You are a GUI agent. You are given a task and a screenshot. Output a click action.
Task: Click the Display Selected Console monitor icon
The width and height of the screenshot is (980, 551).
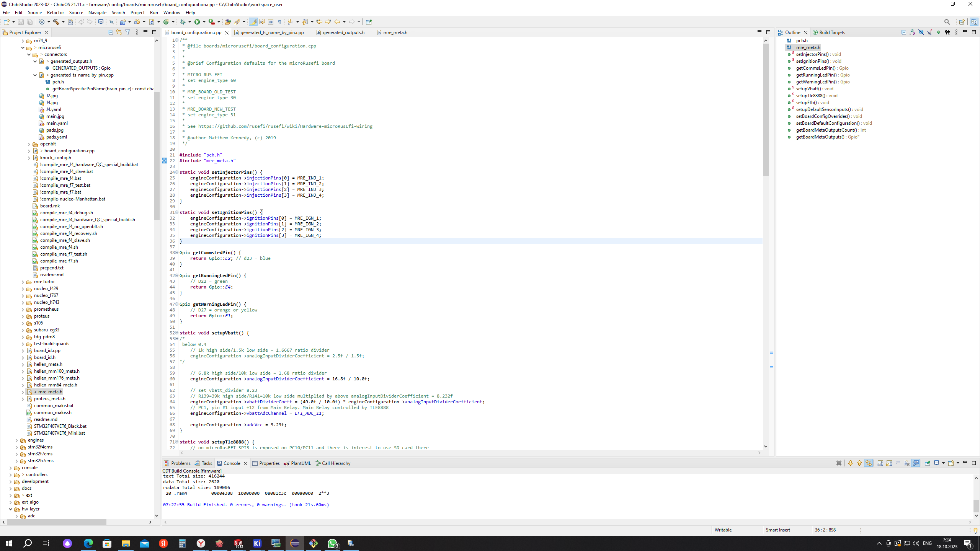(x=936, y=463)
